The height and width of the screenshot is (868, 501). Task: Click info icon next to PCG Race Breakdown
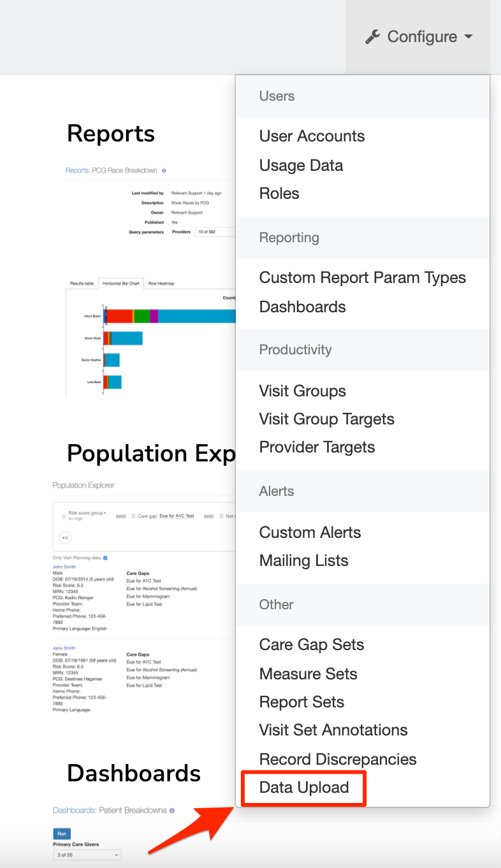(164, 171)
